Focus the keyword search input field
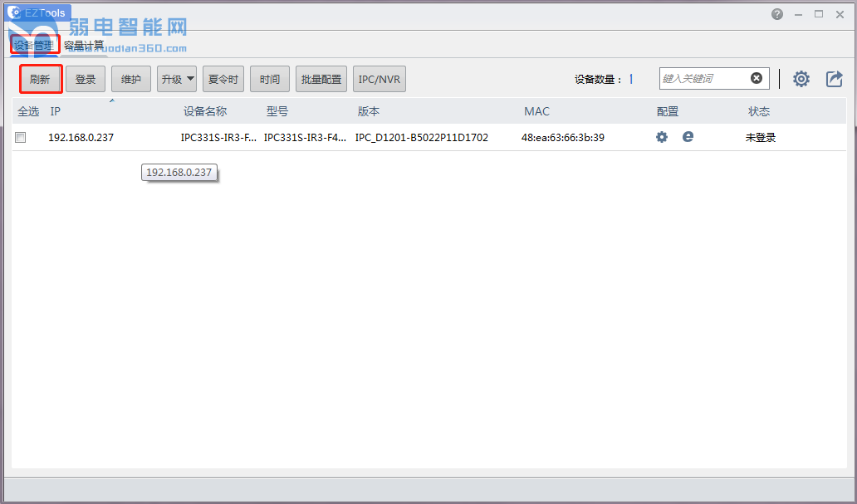The width and height of the screenshot is (857, 504). pos(704,79)
